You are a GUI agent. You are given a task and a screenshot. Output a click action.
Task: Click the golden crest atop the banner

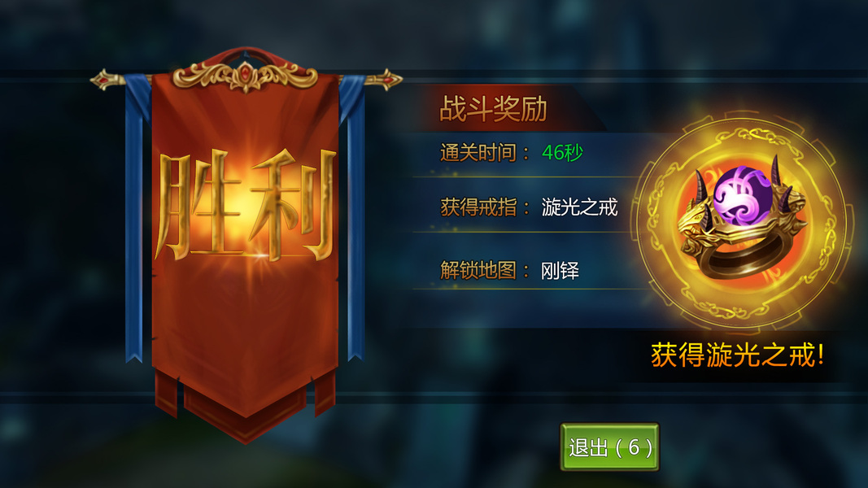(x=245, y=76)
